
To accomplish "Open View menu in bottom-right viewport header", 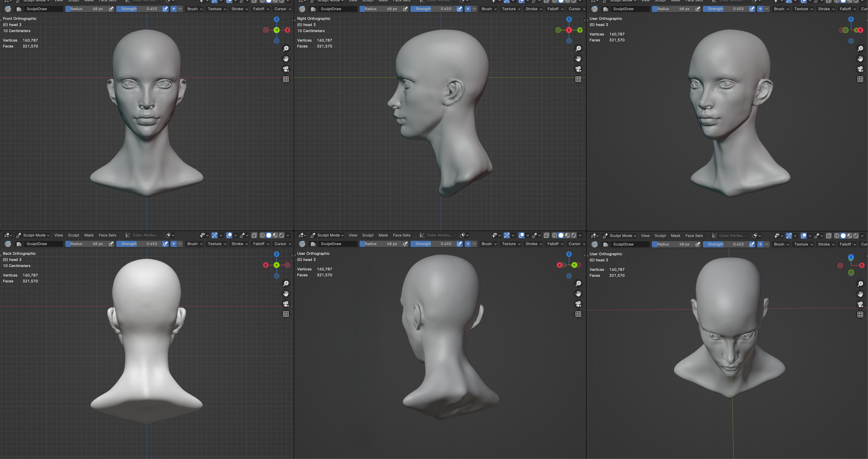I will coord(645,236).
